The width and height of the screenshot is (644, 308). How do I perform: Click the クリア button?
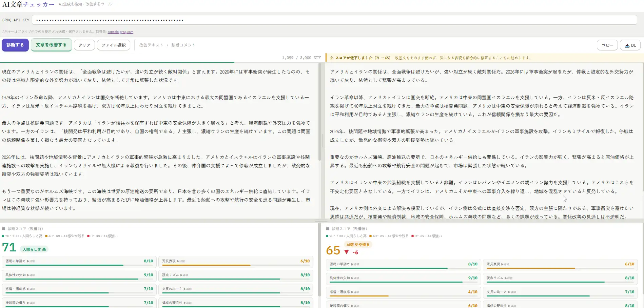point(84,45)
